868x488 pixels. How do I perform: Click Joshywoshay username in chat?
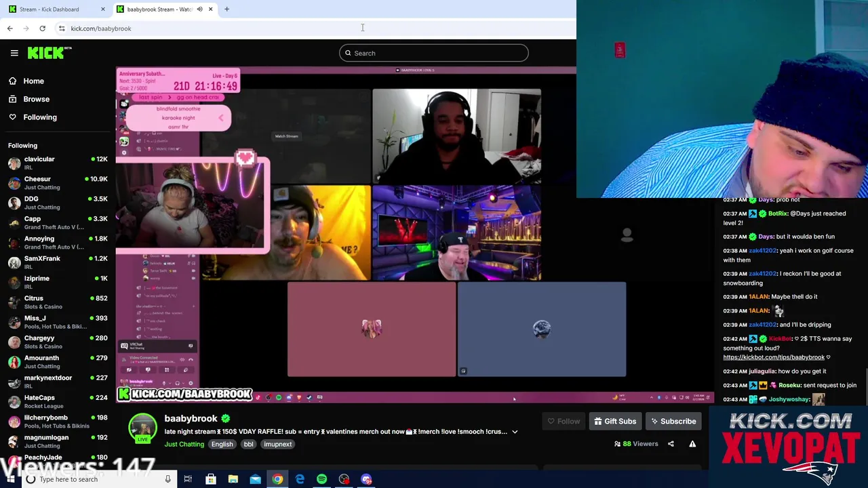pos(789,399)
